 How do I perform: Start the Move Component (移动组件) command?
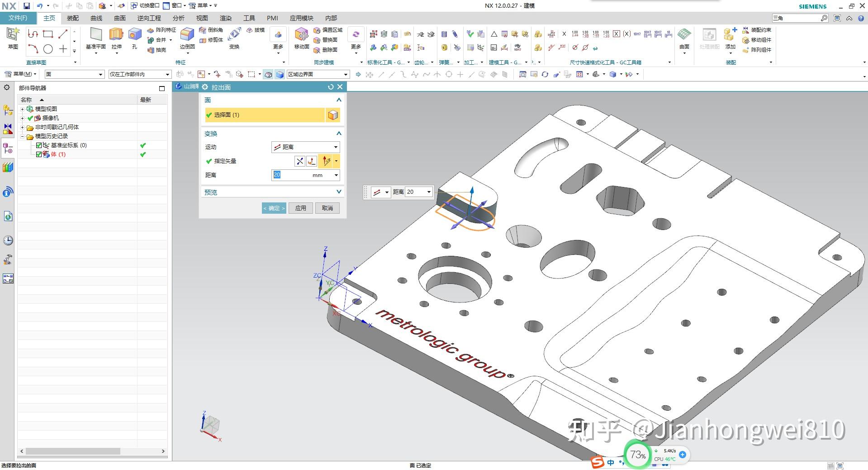(x=757, y=40)
